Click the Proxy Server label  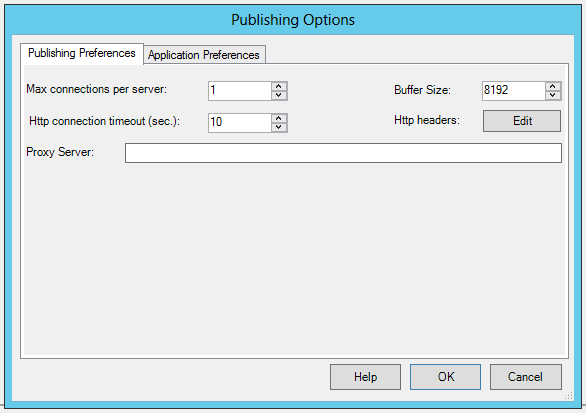click(60, 152)
